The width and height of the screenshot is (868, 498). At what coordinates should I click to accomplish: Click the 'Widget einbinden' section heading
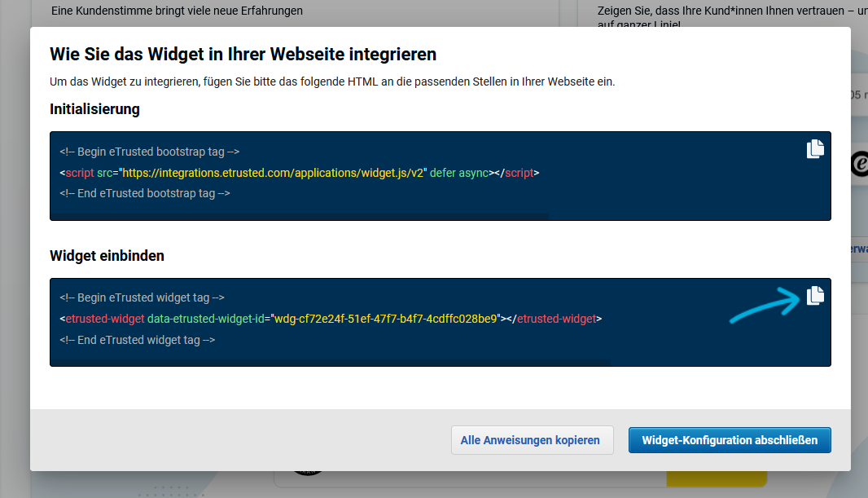pos(107,256)
